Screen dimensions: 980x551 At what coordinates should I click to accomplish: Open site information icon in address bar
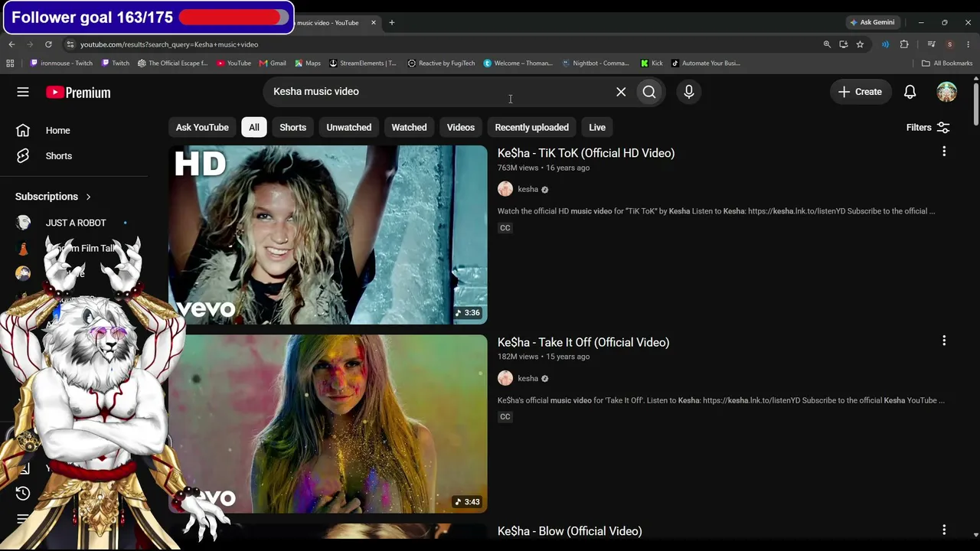(x=70, y=44)
